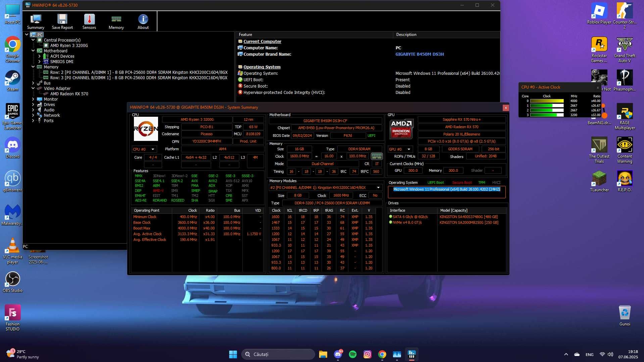Open the About info icon
644x362 pixels.
143,21
